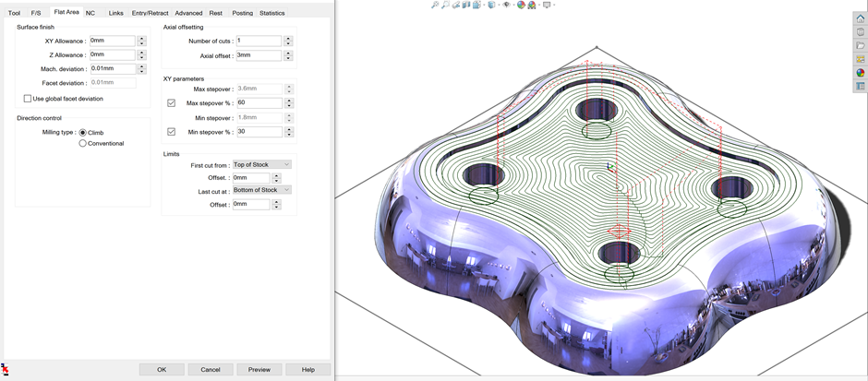Image resolution: width=868 pixels, height=381 pixels.
Task: Click the XY Allowance input field
Action: [112, 42]
